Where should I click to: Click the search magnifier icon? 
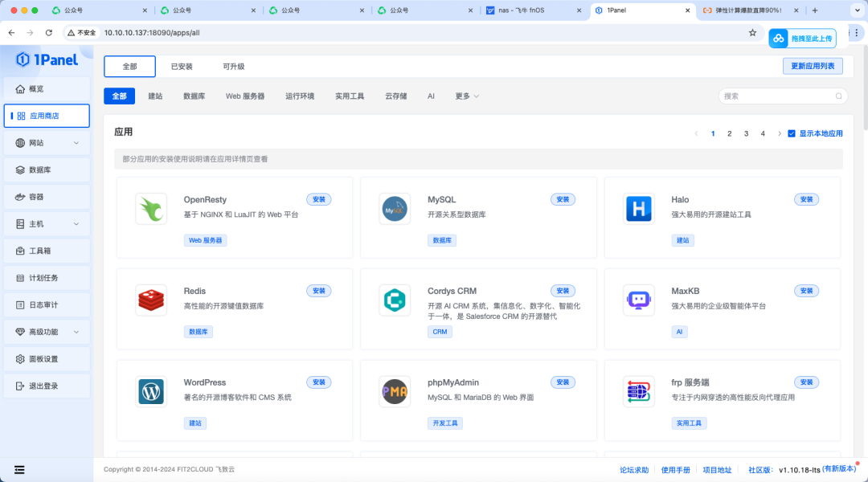[x=838, y=96]
